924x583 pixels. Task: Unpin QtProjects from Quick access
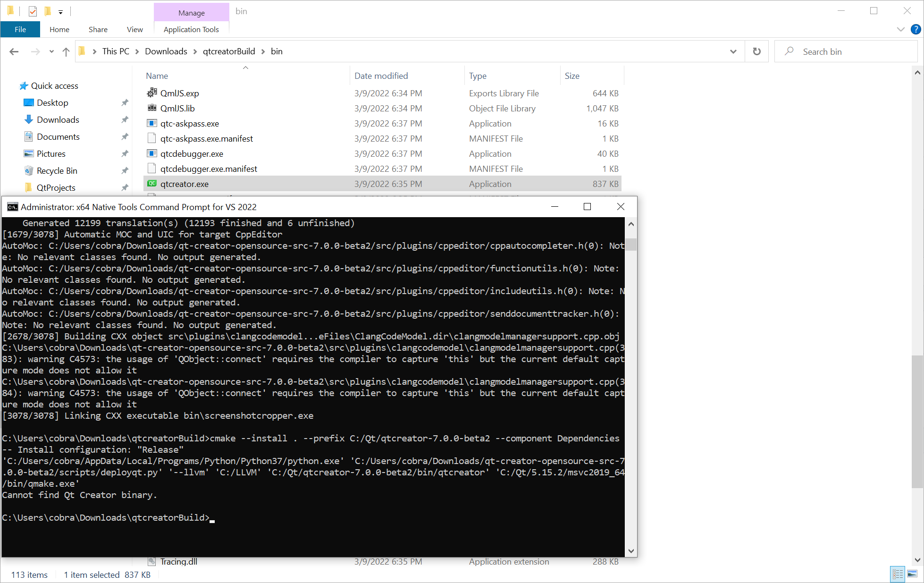[x=125, y=187]
